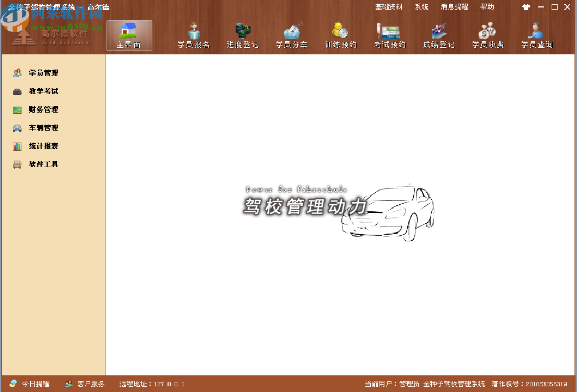Click the 考试预约 exam booking icon
The height and width of the screenshot is (392, 577).
coord(389,31)
